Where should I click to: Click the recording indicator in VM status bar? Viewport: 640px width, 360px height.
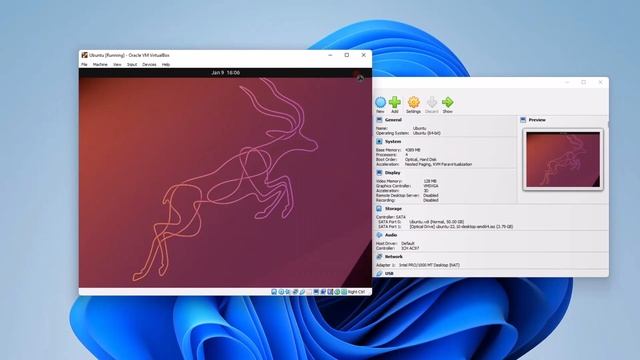tap(323, 292)
